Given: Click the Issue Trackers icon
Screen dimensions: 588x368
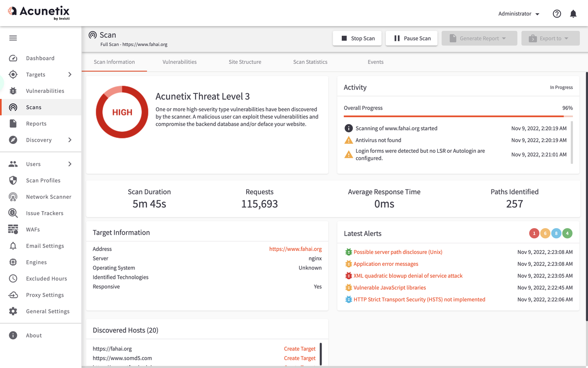Looking at the screenshot, I should point(13,213).
